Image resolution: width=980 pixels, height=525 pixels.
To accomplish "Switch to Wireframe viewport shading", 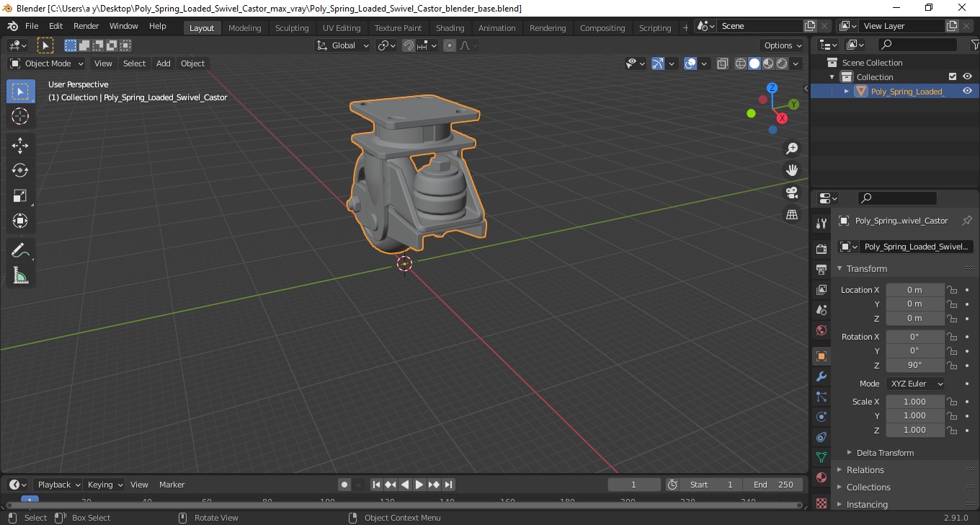I will [740, 63].
